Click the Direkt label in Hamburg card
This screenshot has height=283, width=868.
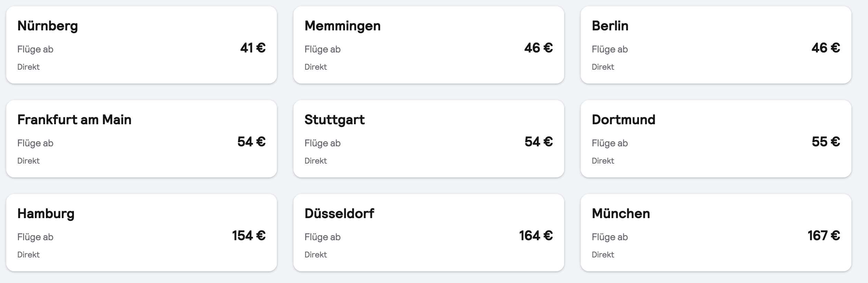tap(28, 255)
